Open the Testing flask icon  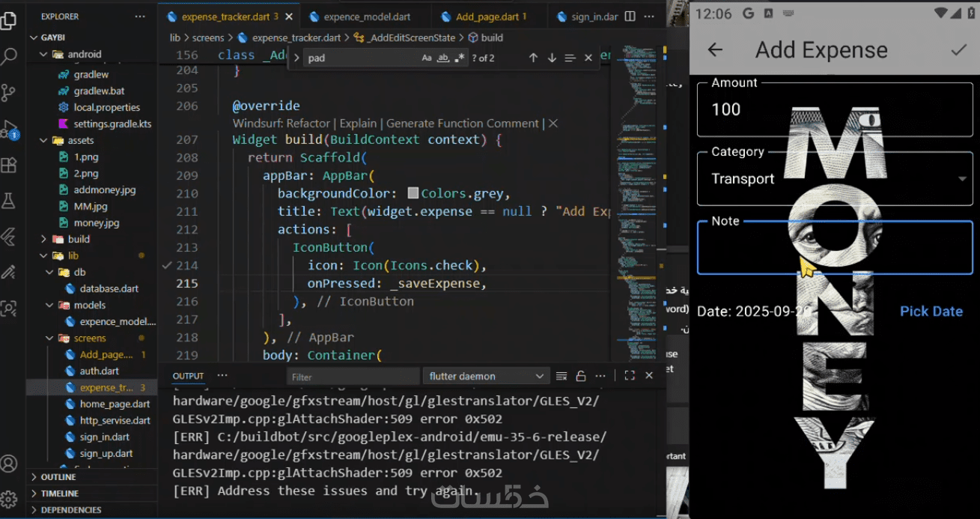9,201
